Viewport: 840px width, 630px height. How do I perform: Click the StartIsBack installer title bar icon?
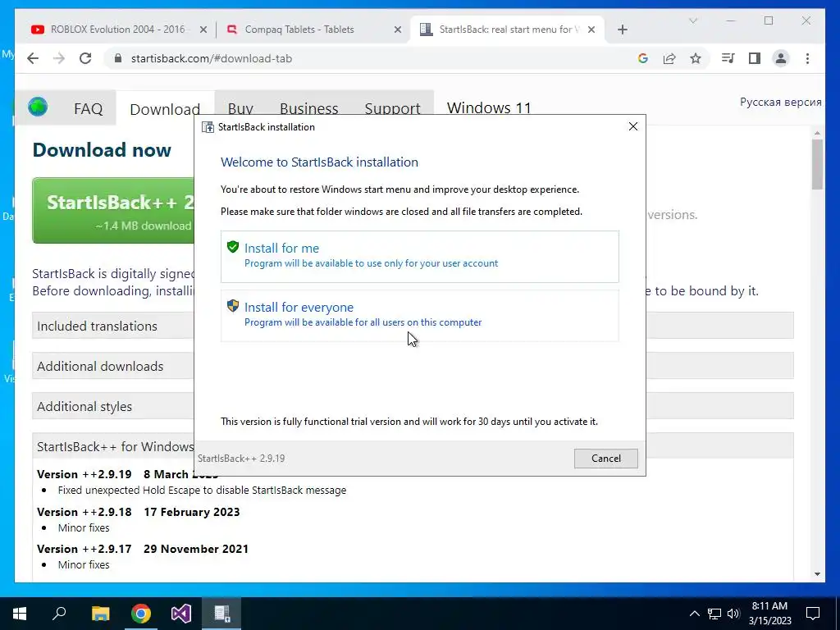pos(208,127)
